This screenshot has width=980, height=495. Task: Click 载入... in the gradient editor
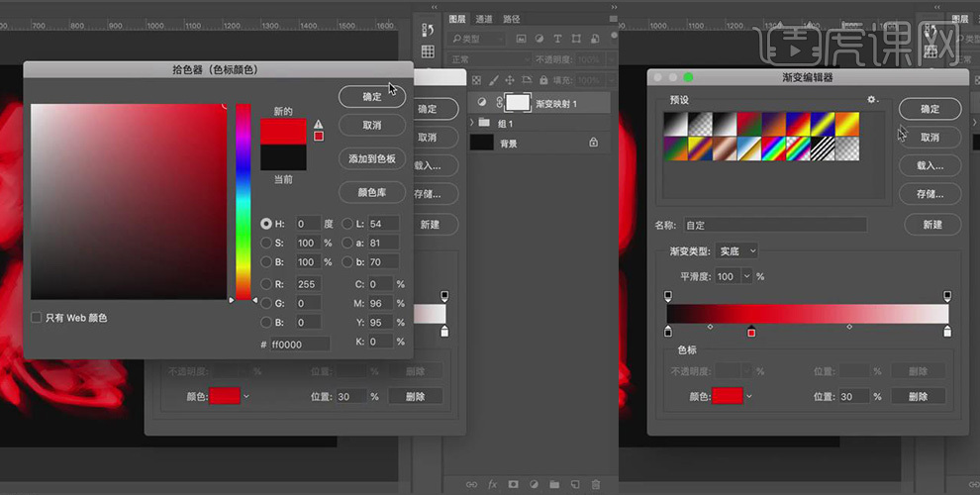click(930, 165)
